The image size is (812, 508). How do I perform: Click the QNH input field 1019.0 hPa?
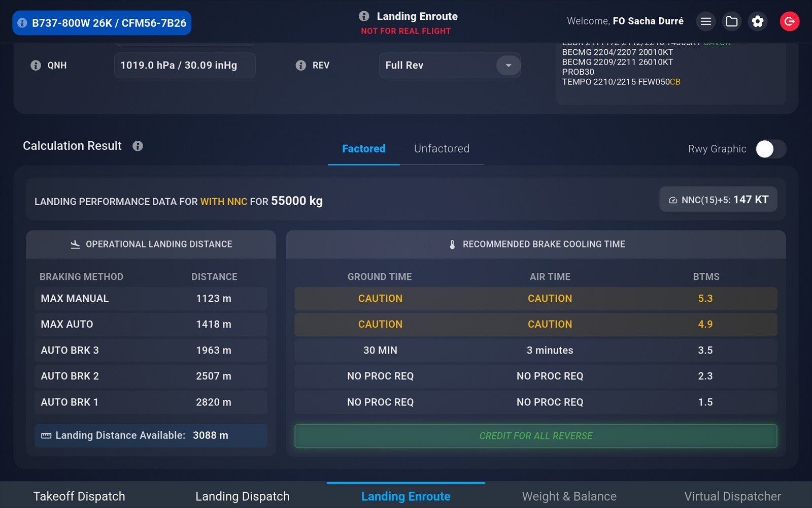point(185,65)
